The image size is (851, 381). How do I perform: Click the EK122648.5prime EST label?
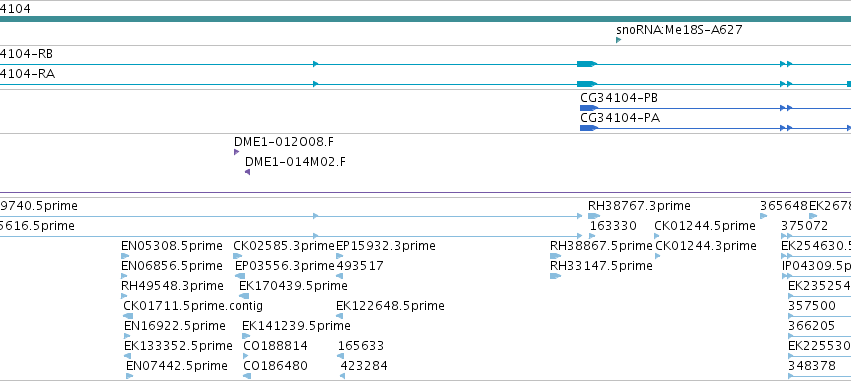[390, 306]
